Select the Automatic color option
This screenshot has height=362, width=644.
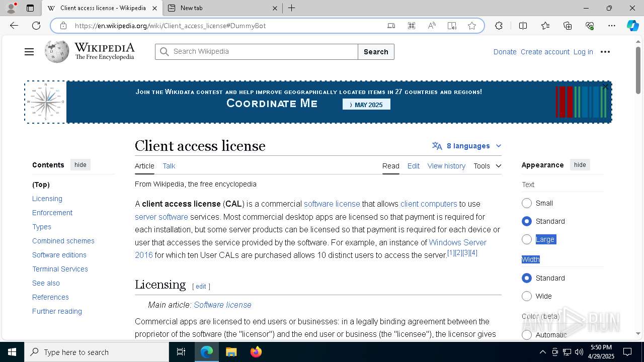click(x=527, y=335)
